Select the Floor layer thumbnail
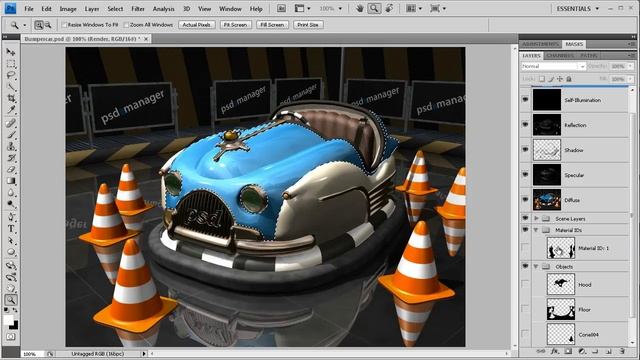The width and height of the screenshot is (640, 360). tap(560, 309)
